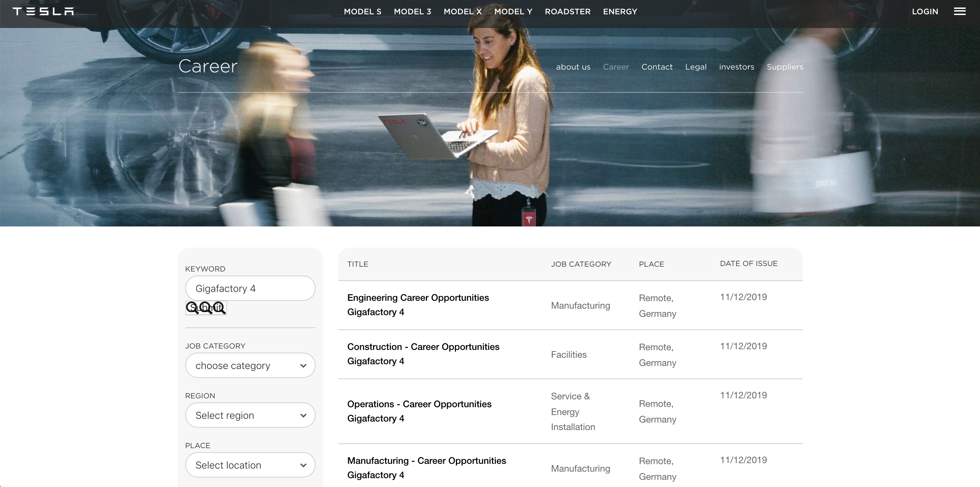980x487 pixels.
Task: Focus the Keyword input field
Action: click(x=250, y=288)
